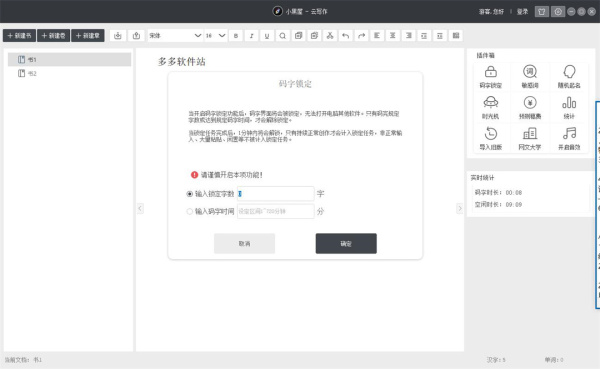Toggle italic formatting (I)
The width and height of the screenshot is (600, 369).
(251, 36)
